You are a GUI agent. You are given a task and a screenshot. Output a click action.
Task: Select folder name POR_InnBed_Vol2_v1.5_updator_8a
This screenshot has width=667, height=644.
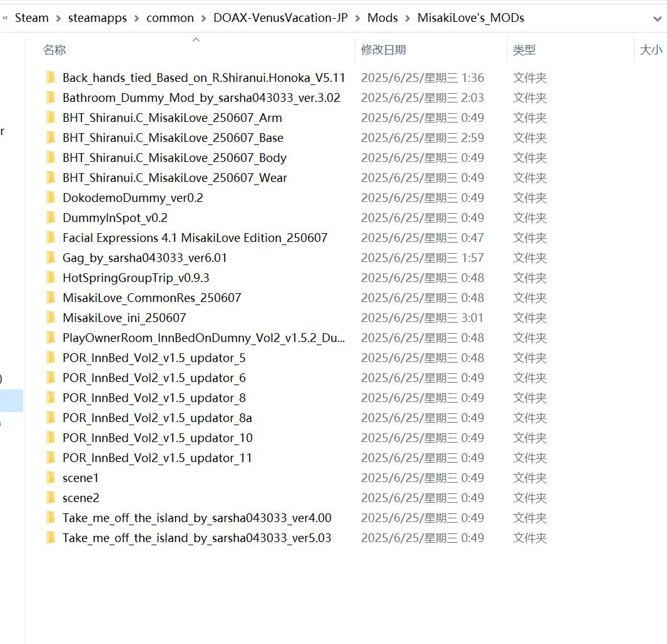point(157,418)
